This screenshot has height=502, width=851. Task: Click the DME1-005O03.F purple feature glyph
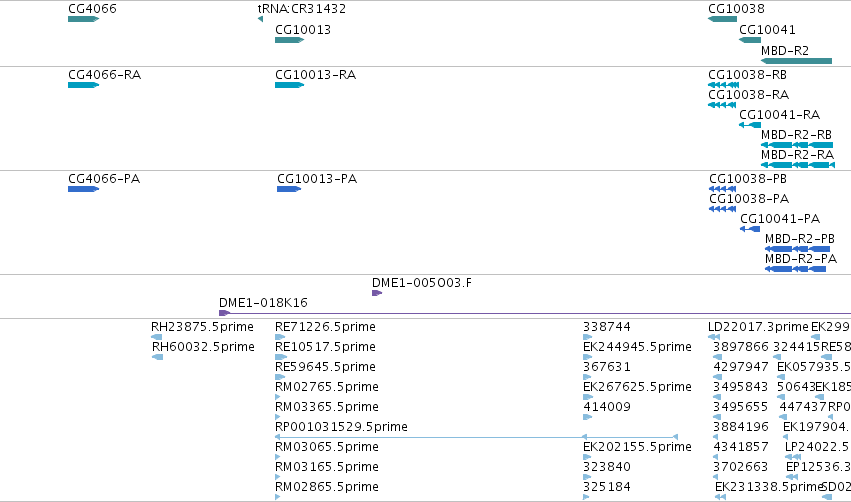point(377,293)
